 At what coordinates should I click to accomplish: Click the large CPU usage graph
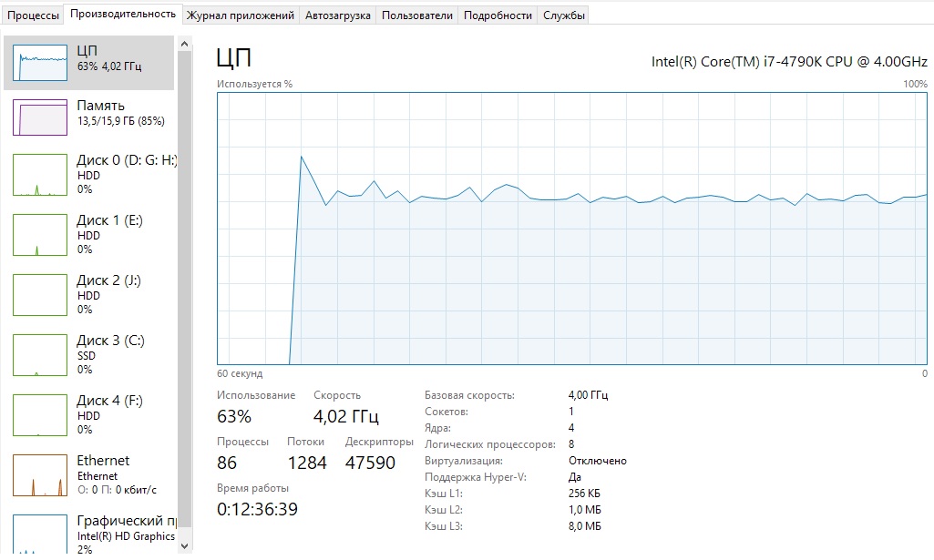(x=572, y=229)
